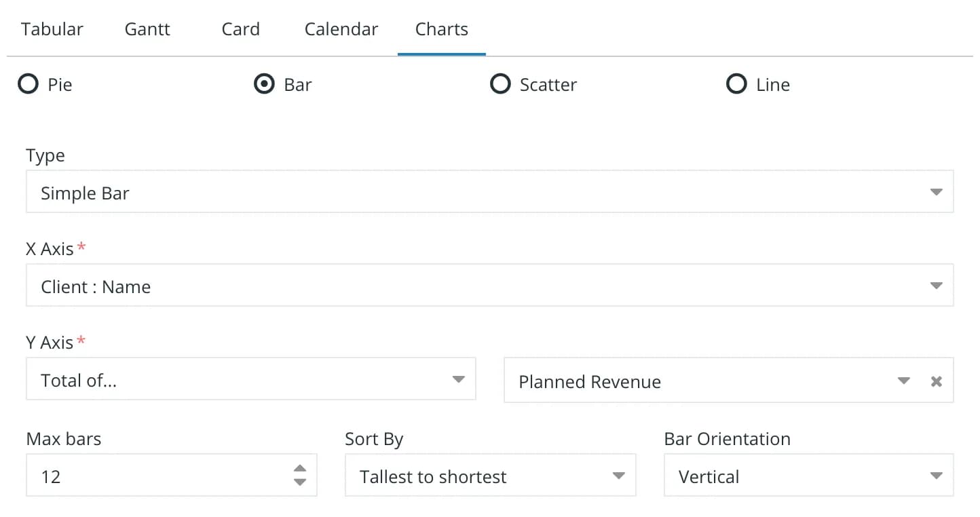The width and height of the screenshot is (980, 517).
Task: Clear the Planned Revenue selection with the x icon
Action: (x=936, y=381)
